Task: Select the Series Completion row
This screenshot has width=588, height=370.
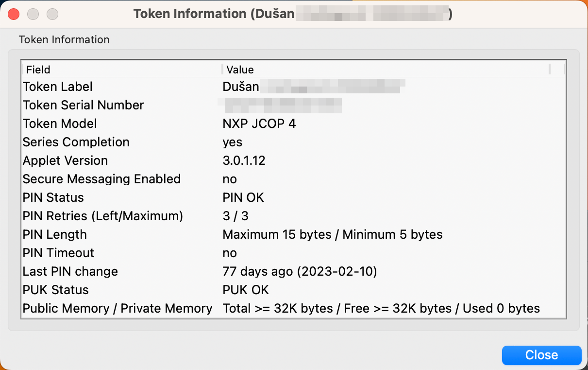Action: coord(146,142)
